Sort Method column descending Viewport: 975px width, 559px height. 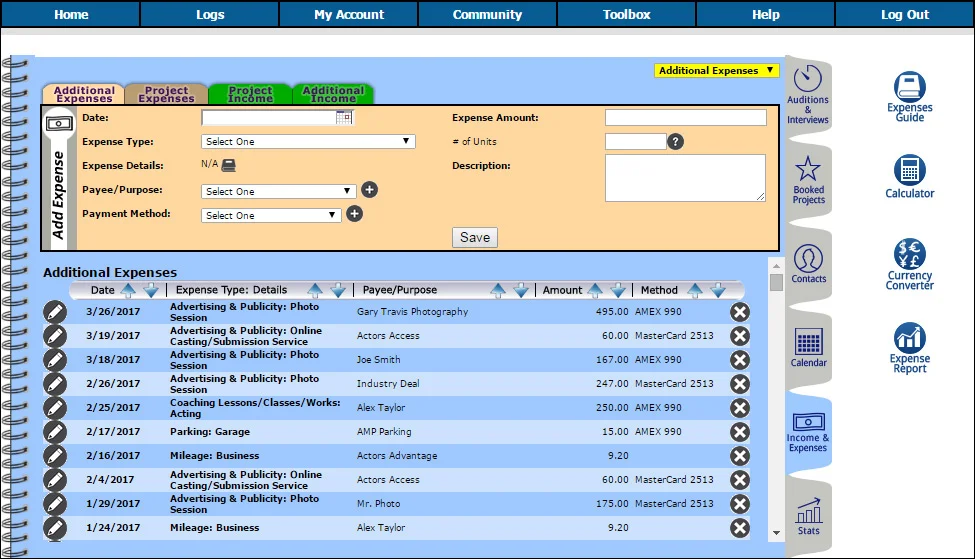tap(718, 290)
